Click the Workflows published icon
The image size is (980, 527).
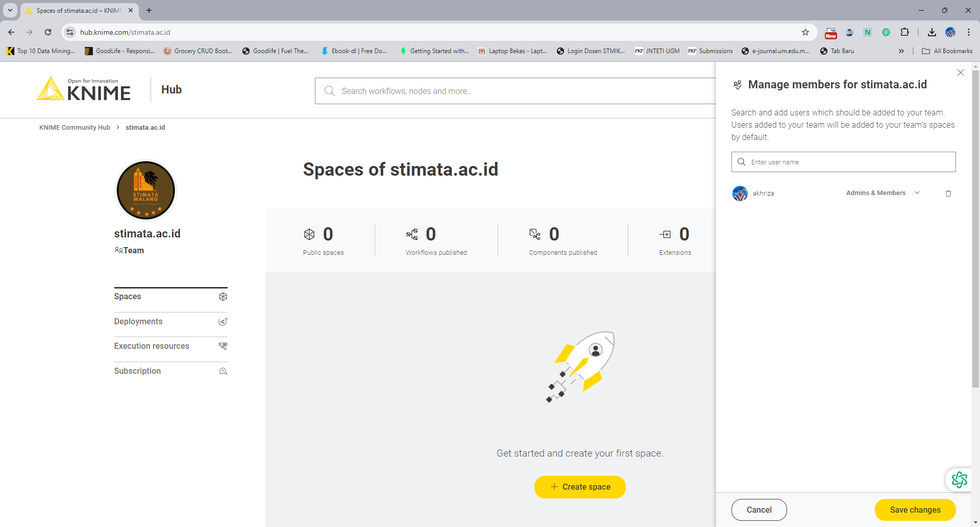[412, 234]
